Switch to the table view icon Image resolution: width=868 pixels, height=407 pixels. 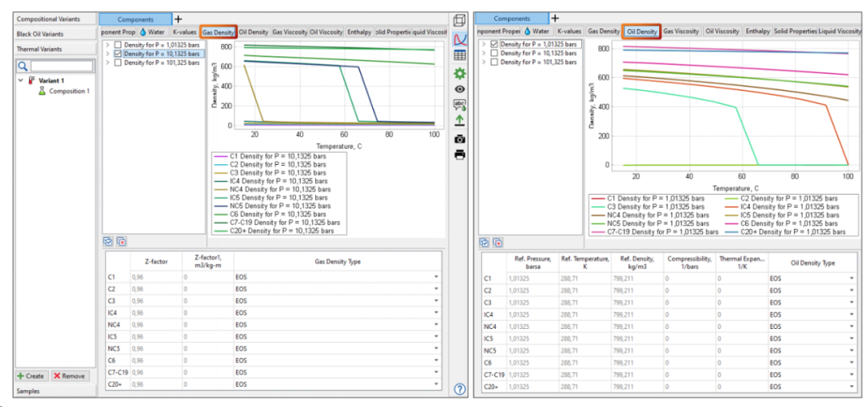460,55
